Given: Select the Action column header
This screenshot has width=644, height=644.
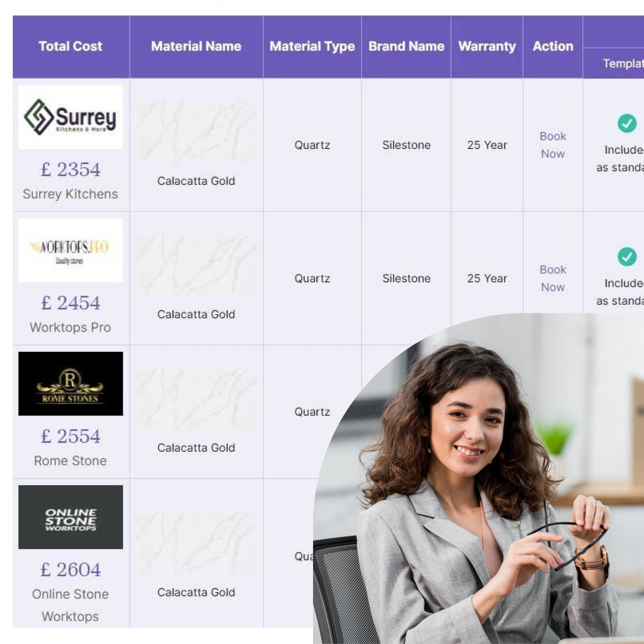Looking at the screenshot, I should [x=553, y=46].
